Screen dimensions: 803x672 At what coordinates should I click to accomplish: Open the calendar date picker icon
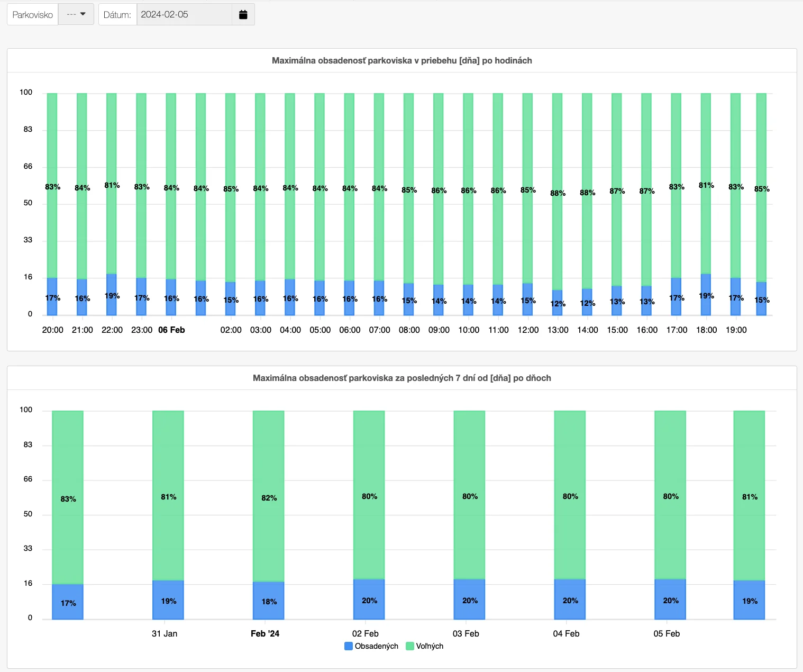click(x=243, y=15)
